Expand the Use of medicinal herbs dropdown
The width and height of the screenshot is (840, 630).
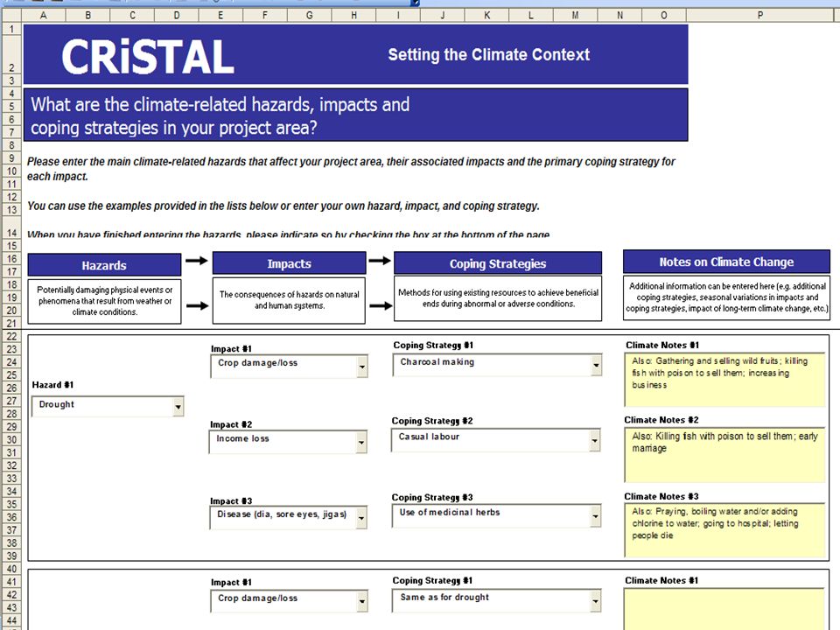click(x=595, y=516)
